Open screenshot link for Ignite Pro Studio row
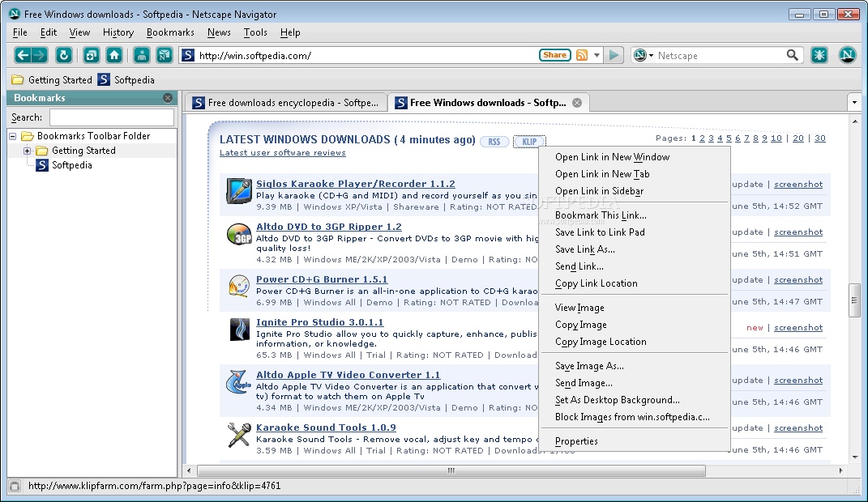 click(798, 328)
